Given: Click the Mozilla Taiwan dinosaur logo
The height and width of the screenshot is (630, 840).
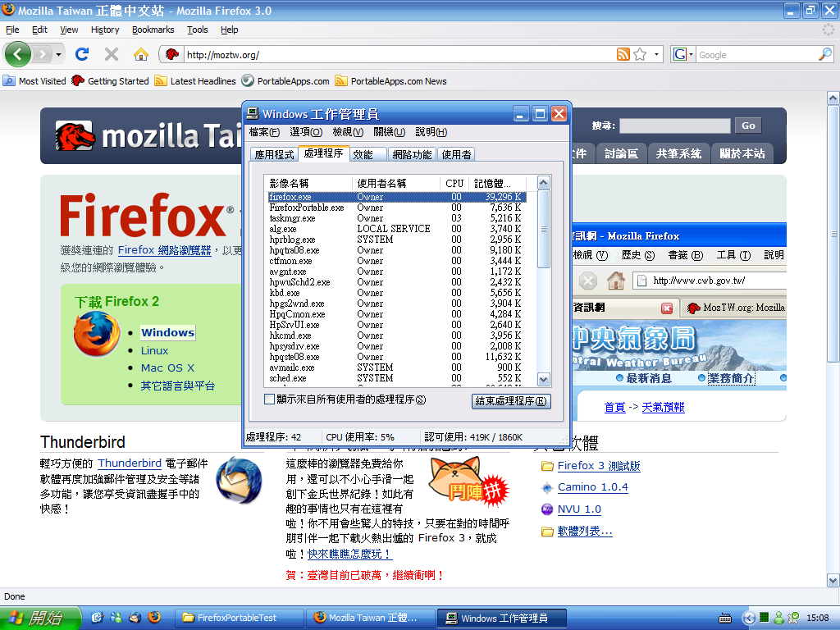Looking at the screenshot, I should click(x=75, y=136).
